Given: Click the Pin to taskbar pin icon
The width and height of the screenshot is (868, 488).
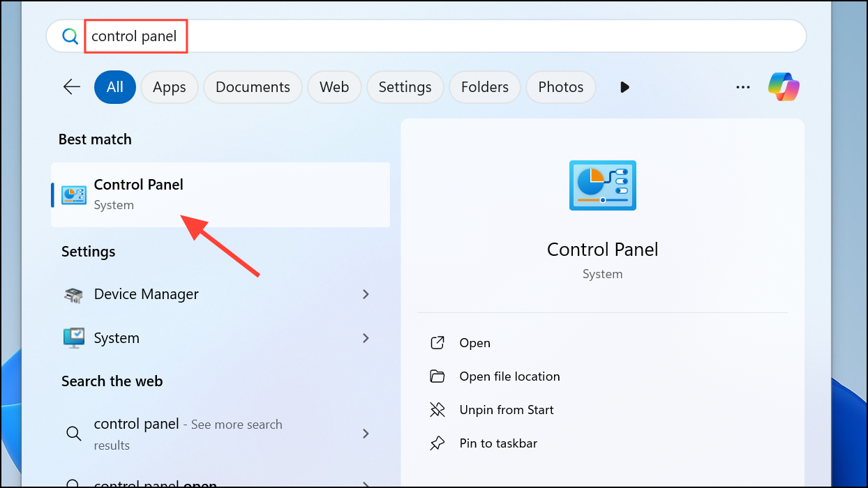Looking at the screenshot, I should coord(437,443).
